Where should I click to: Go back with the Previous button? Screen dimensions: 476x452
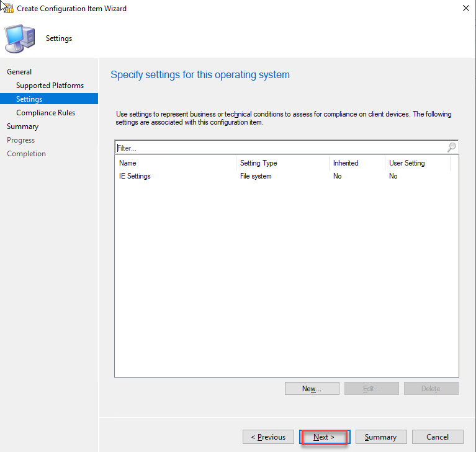pos(268,437)
